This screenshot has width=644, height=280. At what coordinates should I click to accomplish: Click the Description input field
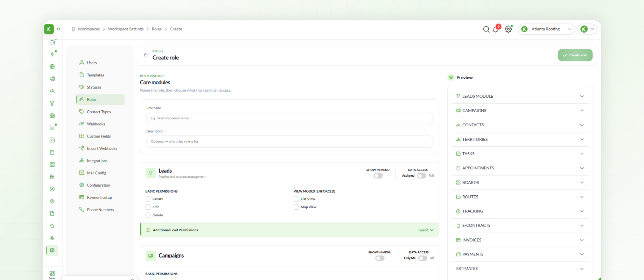[289, 141]
